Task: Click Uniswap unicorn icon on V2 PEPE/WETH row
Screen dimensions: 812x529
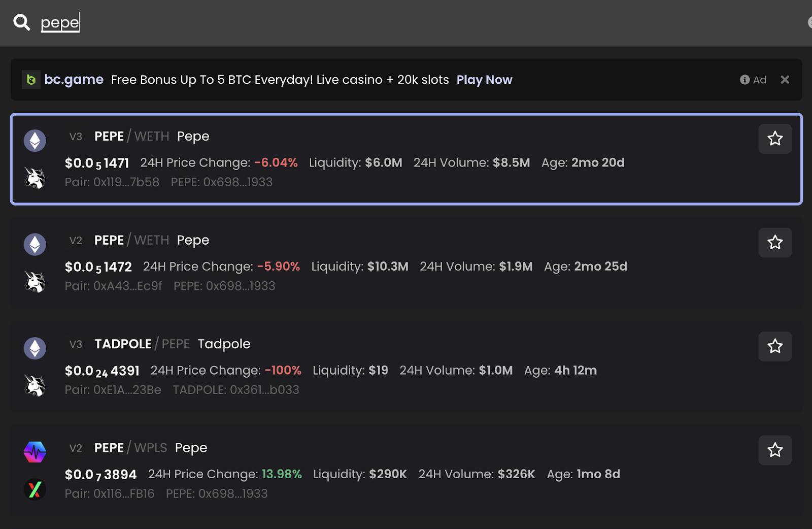Action: pyautogui.click(x=35, y=282)
